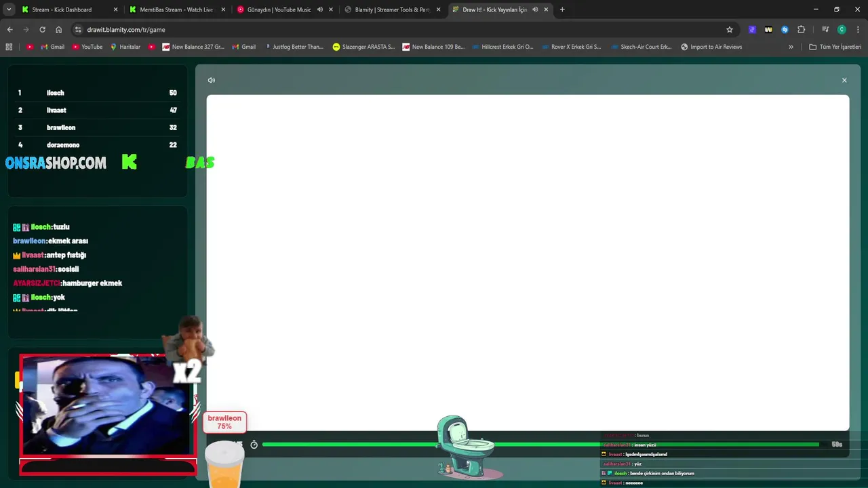The width and height of the screenshot is (868, 488).
Task: Mute the YouTube Music tab audio
Action: point(319,9)
